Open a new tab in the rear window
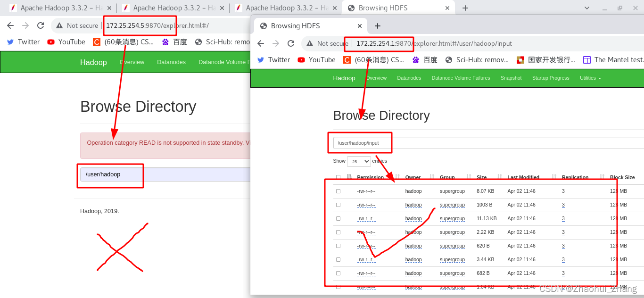This screenshot has width=644, height=298. click(x=465, y=8)
